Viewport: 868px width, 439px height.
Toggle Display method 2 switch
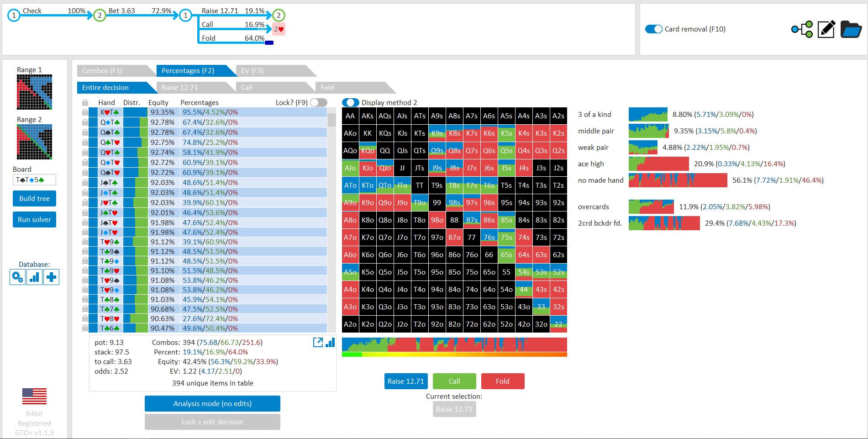pyautogui.click(x=351, y=102)
